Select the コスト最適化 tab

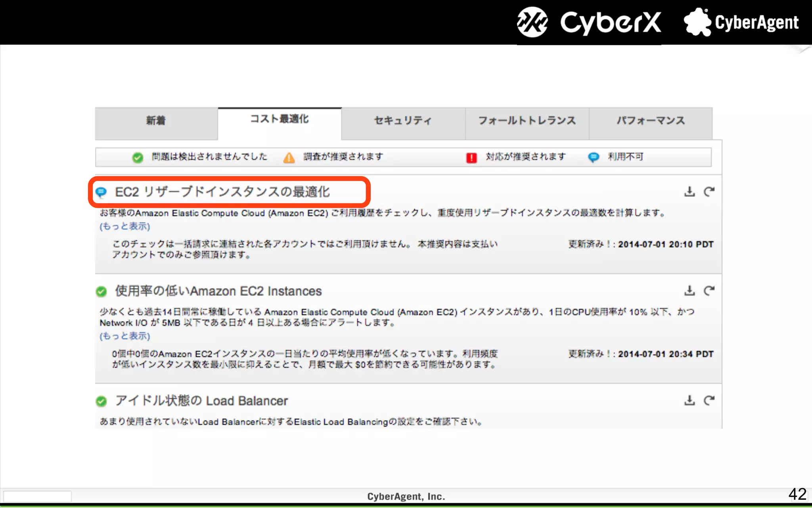click(x=280, y=119)
